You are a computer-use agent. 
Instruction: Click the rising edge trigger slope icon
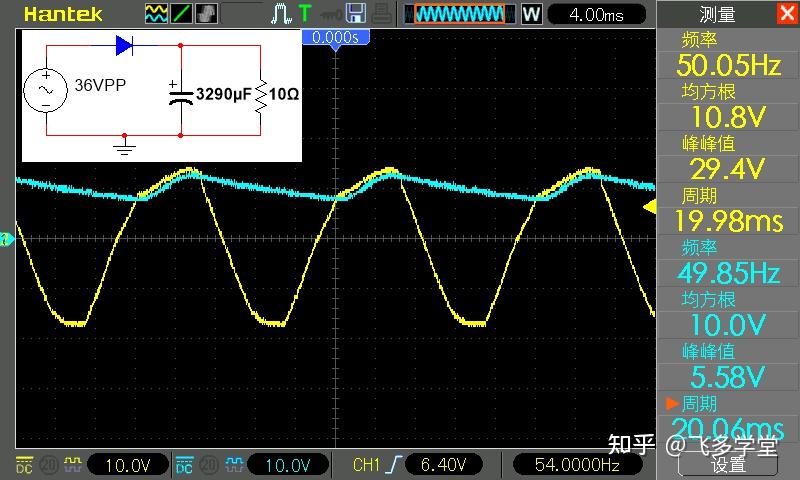(394, 465)
